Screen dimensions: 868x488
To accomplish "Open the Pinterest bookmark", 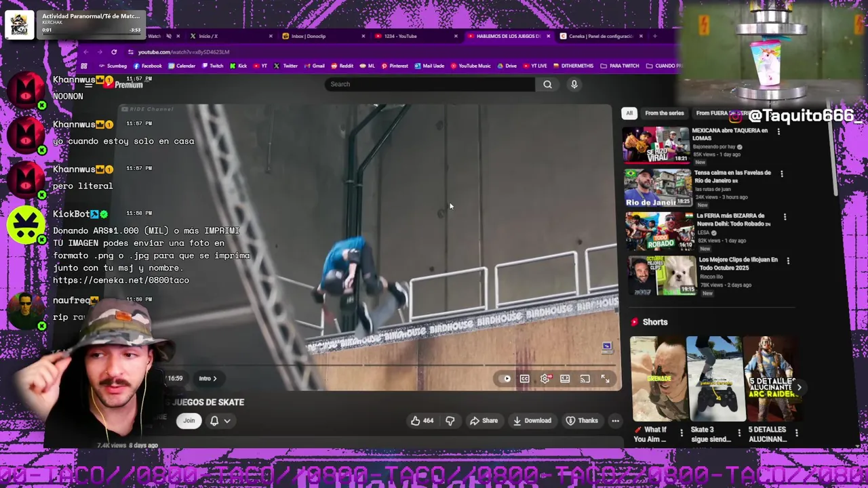I will click(x=395, y=66).
